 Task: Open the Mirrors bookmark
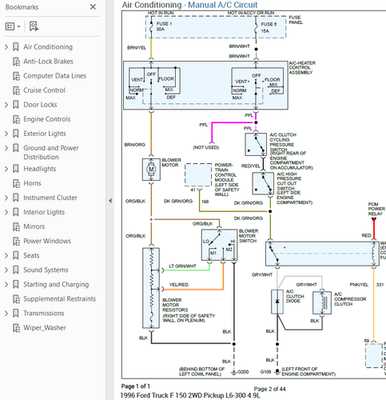coord(34,227)
